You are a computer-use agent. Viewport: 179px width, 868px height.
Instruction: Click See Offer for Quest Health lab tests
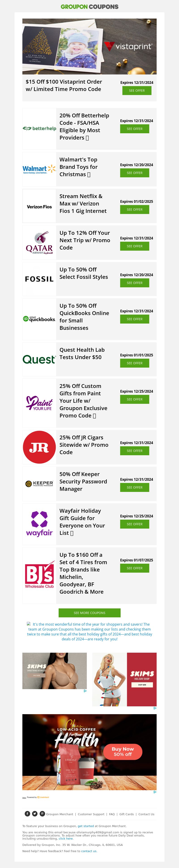134,363
